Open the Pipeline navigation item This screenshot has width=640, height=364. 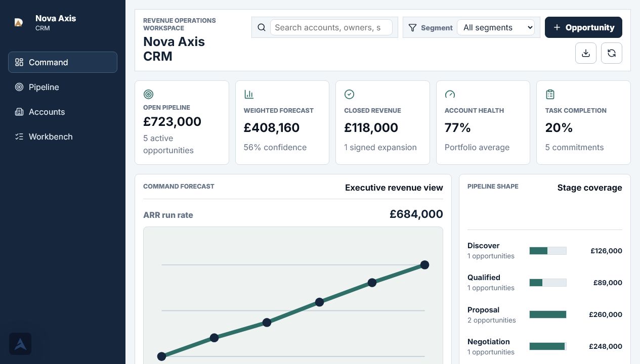[63, 87]
